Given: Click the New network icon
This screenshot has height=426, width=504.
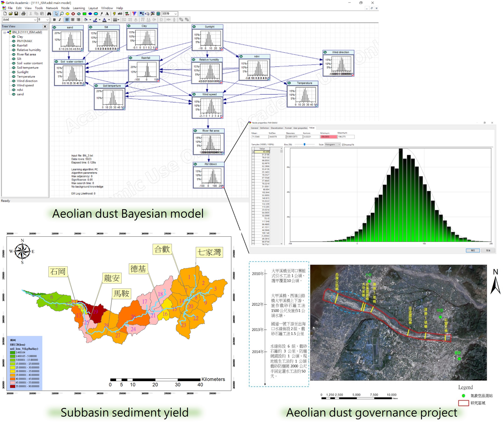Looking at the screenshot, I should [5, 14].
